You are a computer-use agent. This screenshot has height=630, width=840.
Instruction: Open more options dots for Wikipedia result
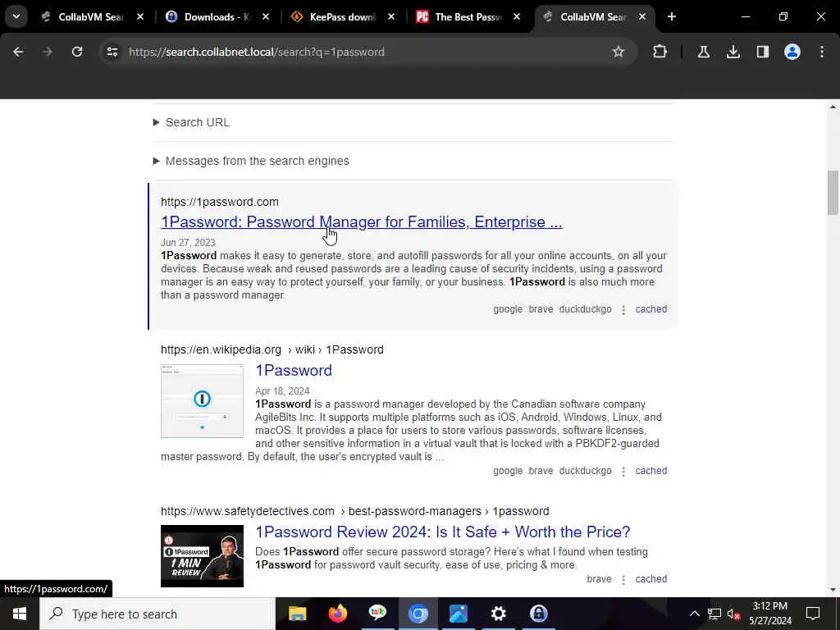point(623,472)
